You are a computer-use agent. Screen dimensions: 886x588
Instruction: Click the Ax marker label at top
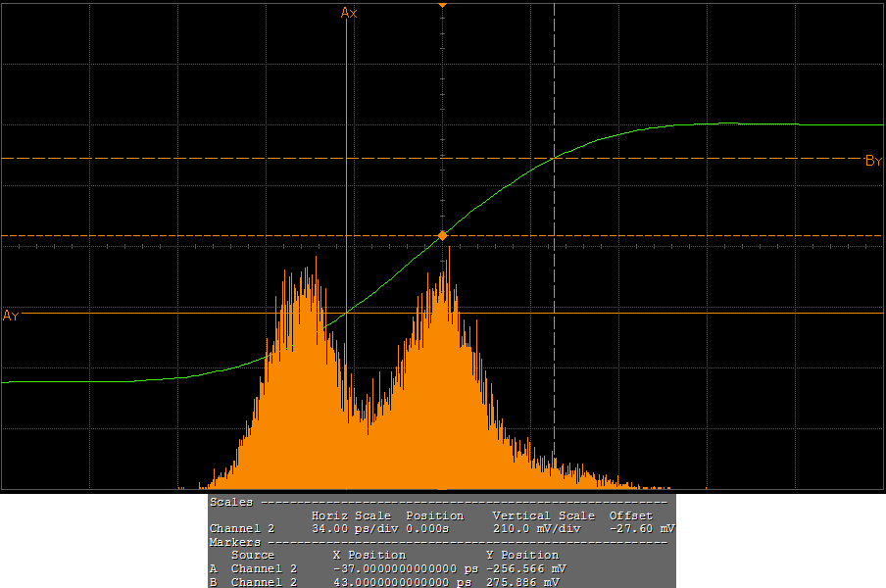pos(349,13)
